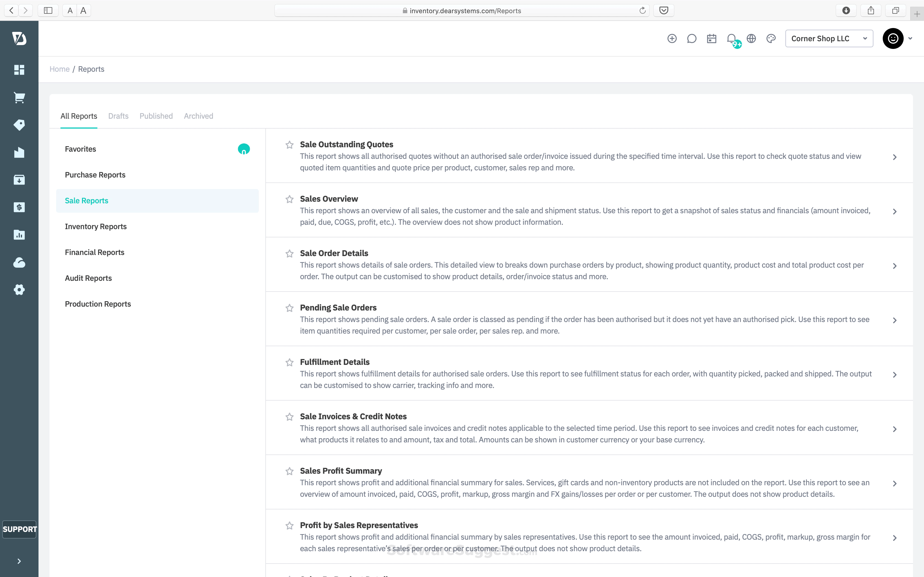Click the notifications bell icon
The width and height of the screenshot is (924, 577).
[731, 38]
